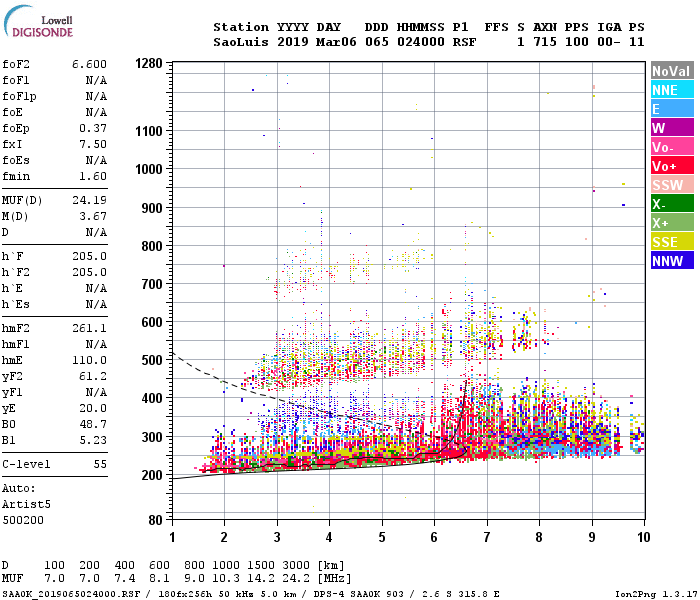Click the fxI value 7.50
This screenshot has height=600, width=700.
tap(93, 144)
